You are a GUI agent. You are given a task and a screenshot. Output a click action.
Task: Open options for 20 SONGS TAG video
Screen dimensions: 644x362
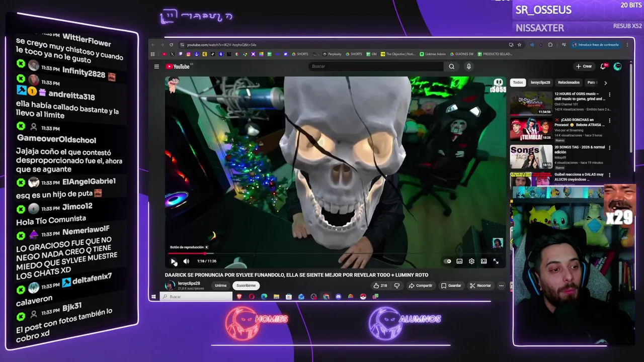[609, 148]
